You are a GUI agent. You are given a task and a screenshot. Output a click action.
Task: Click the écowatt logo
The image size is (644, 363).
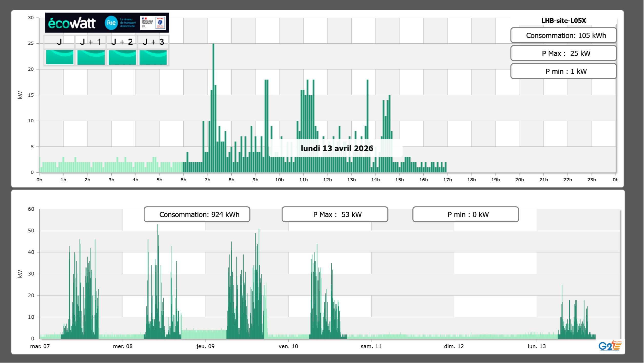(72, 23)
